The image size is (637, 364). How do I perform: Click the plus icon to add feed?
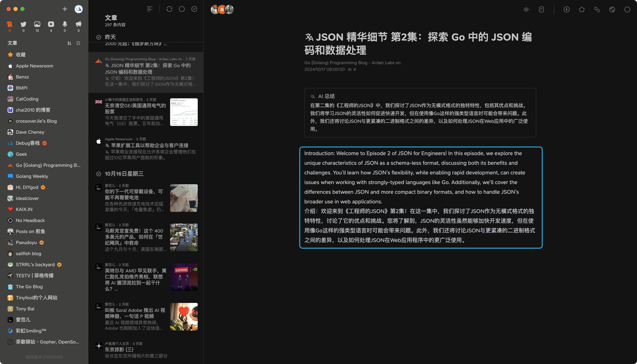click(x=65, y=9)
